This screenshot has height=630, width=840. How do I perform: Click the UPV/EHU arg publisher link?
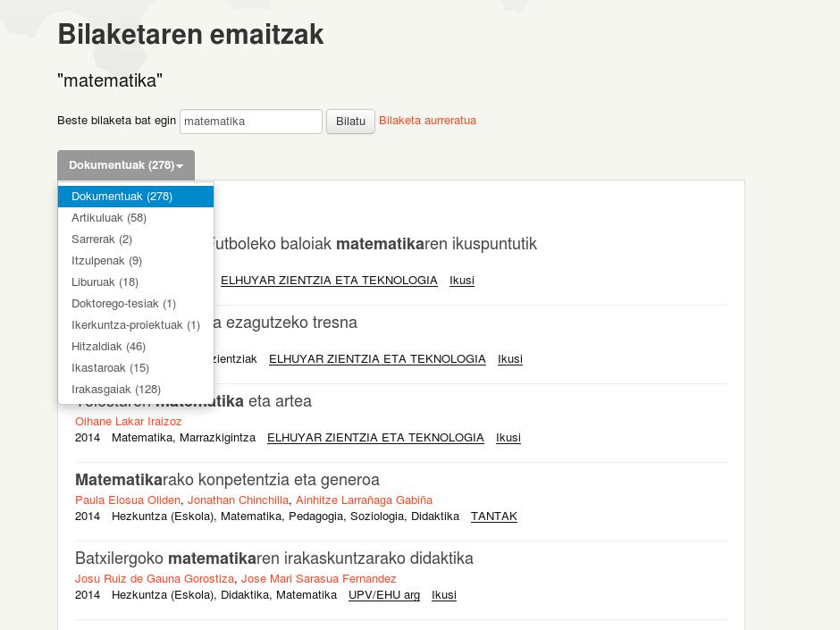click(383, 595)
